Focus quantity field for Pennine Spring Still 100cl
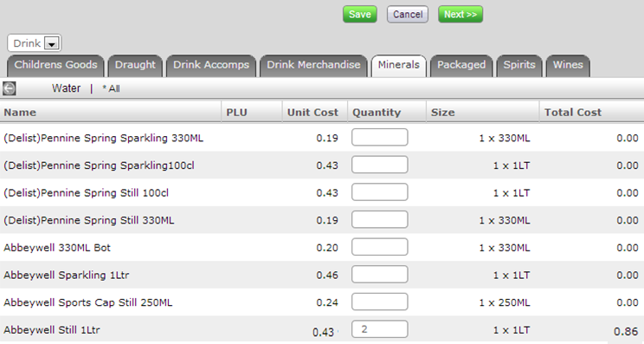Screen dimensions: 644x344 click(x=379, y=192)
